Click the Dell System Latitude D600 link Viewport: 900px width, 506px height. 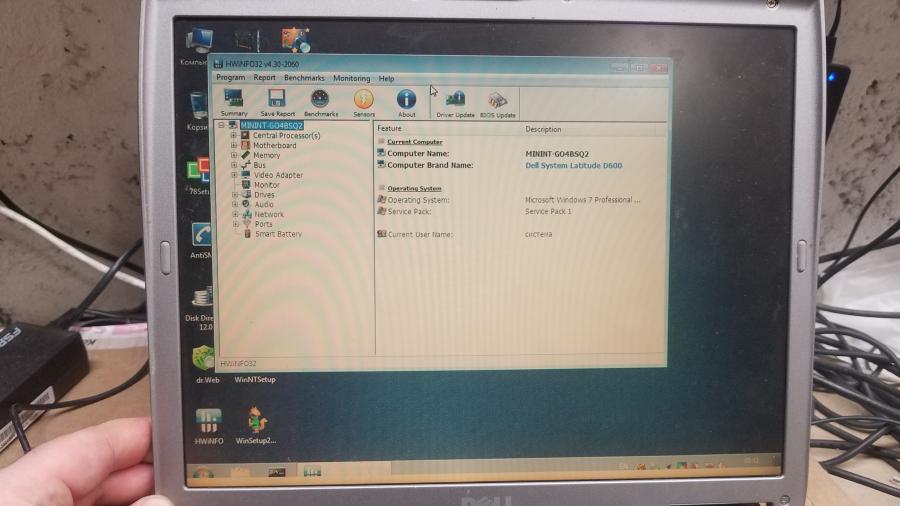pyautogui.click(x=573, y=165)
